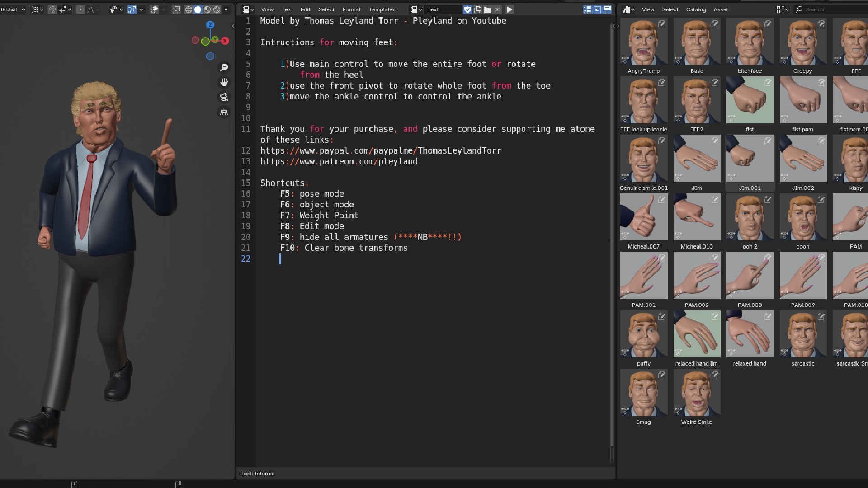Viewport: 868px width, 488px height.
Task: Unlink the text datablock with X
Action: coord(497,9)
